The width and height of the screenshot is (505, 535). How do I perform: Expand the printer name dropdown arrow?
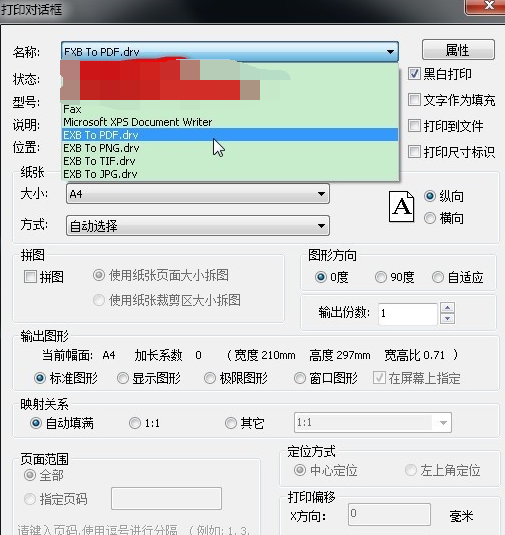390,52
